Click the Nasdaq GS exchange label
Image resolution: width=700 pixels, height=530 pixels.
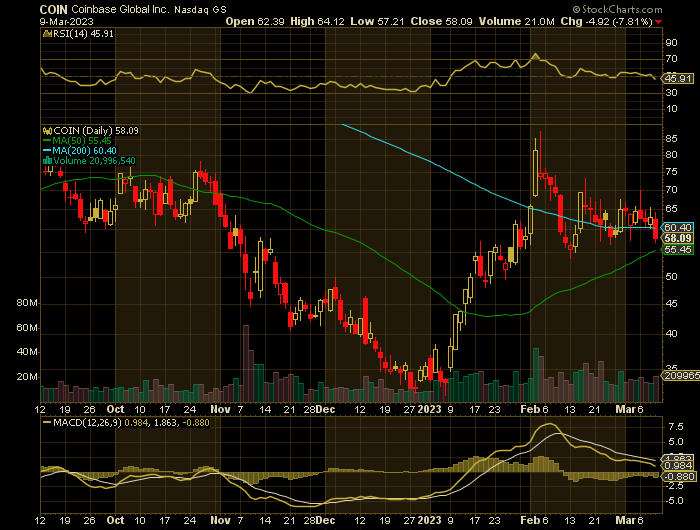(200, 10)
